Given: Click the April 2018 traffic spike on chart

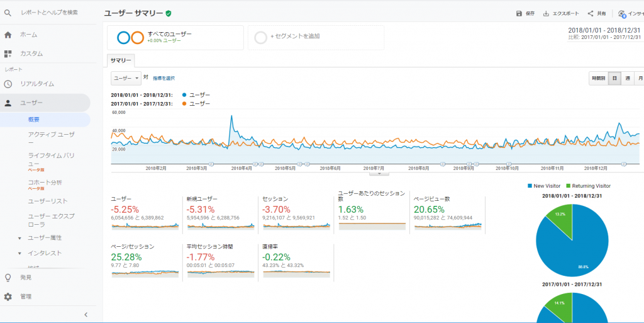Looking at the screenshot, I should [232, 116].
